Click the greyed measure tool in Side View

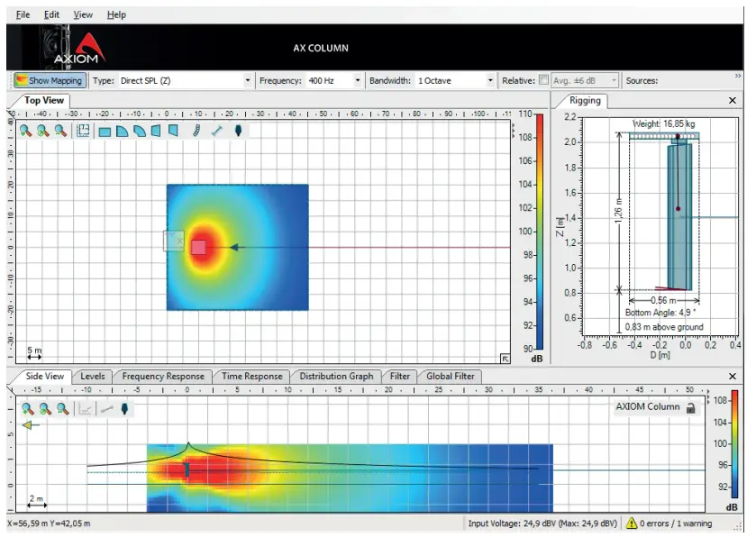(x=106, y=409)
